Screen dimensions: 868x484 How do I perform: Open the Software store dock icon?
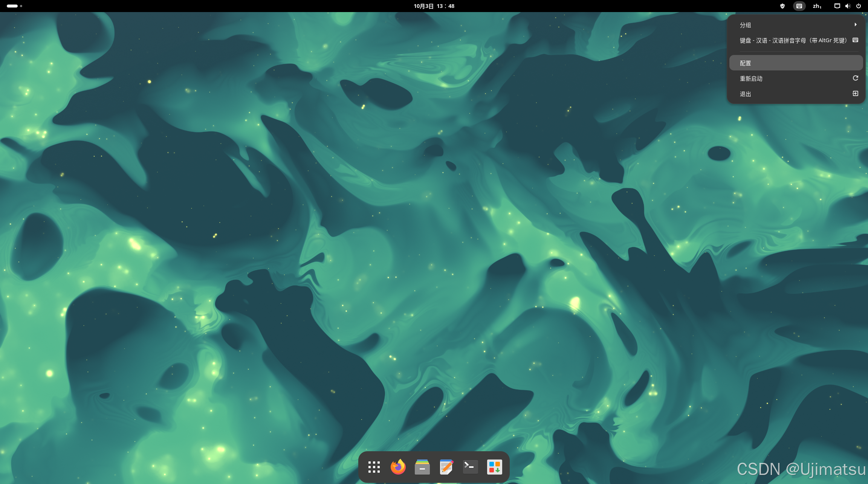click(x=494, y=467)
